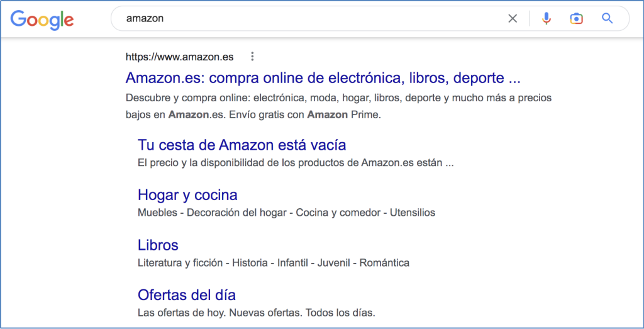Click the El precio y la disponibilidad snippet
644x329 pixels.
coord(296,163)
